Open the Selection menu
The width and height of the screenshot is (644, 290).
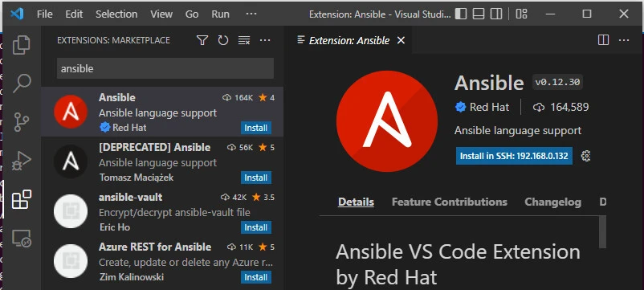coord(116,14)
